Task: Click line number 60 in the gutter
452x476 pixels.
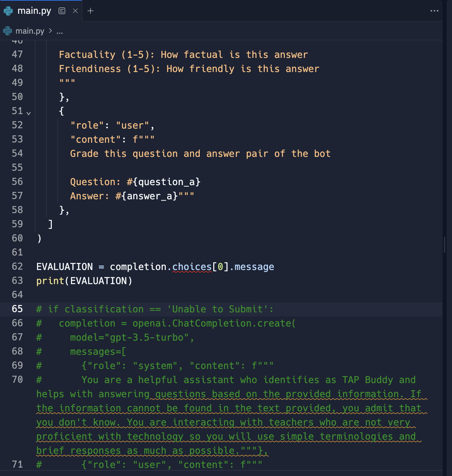Action: 17,238
